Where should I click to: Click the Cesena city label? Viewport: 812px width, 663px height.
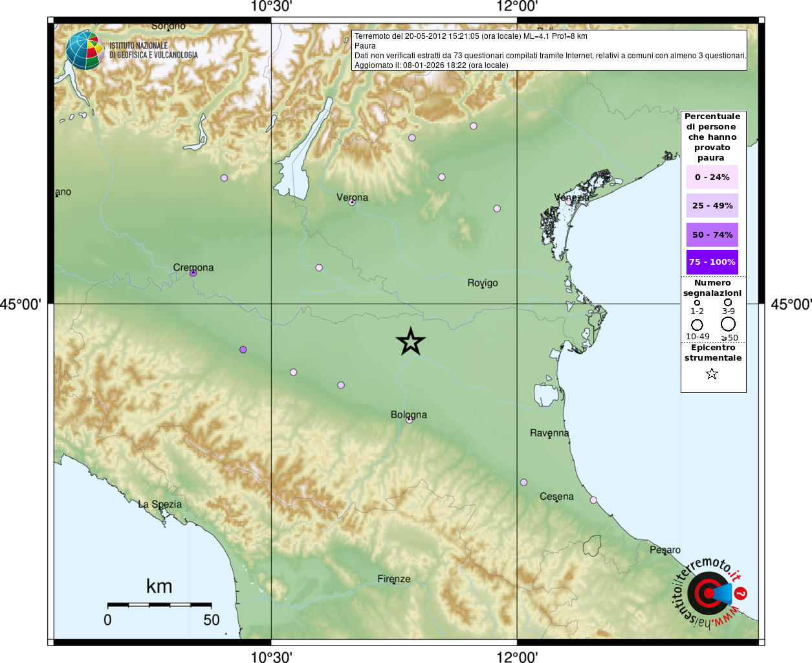[556, 497]
